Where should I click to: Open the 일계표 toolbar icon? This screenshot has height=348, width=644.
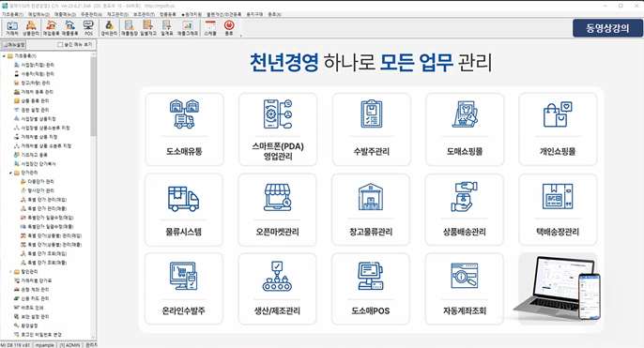pyautogui.click(x=167, y=28)
